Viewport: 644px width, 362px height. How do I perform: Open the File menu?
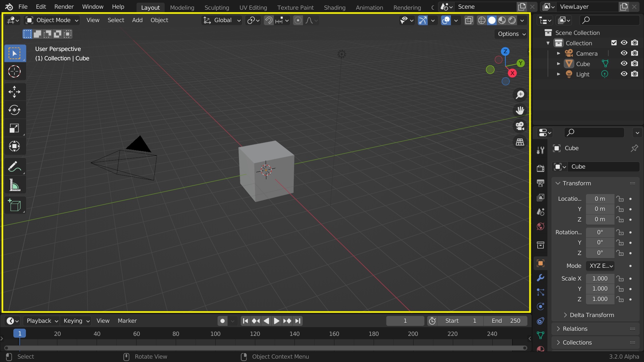(23, 7)
